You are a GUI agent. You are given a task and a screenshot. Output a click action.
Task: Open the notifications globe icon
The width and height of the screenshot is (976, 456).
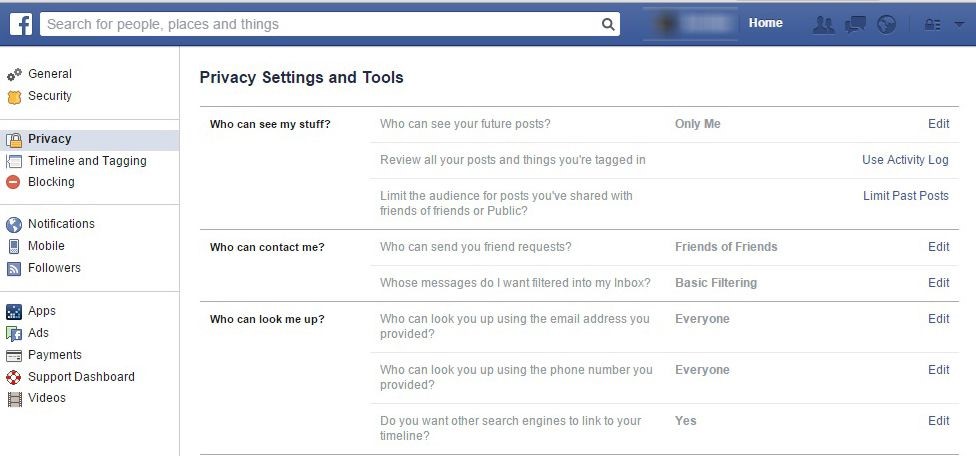pos(886,25)
